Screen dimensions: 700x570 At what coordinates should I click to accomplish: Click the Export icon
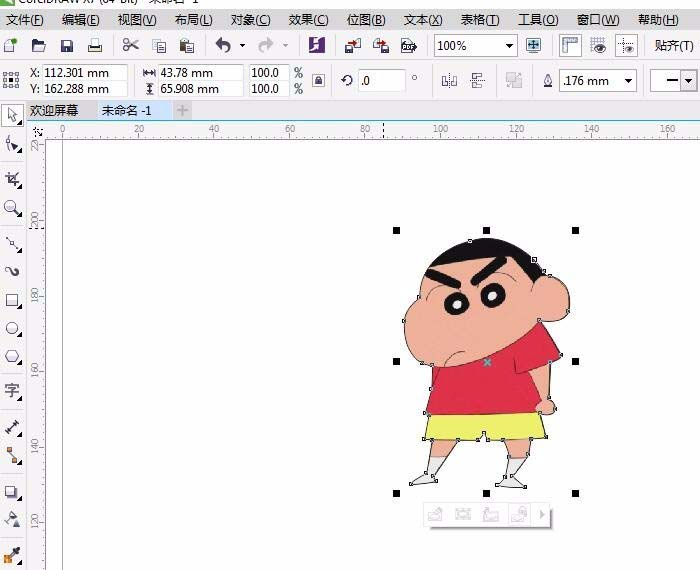pos(381,46)
